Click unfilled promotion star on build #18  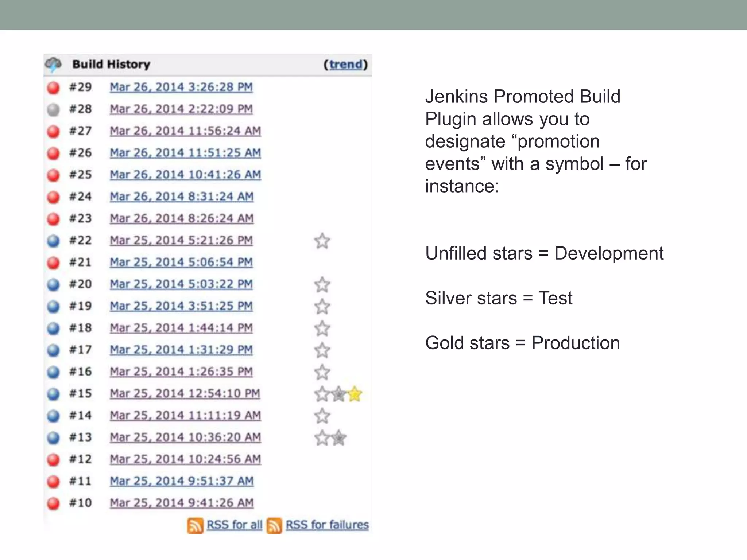[322, 328]
